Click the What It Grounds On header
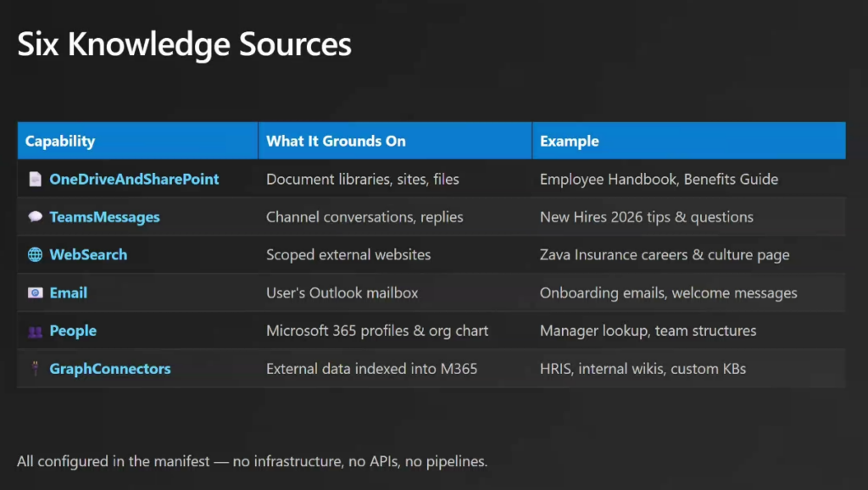The width and height of the screenshot is (868, 490). [x=336, y=142]
